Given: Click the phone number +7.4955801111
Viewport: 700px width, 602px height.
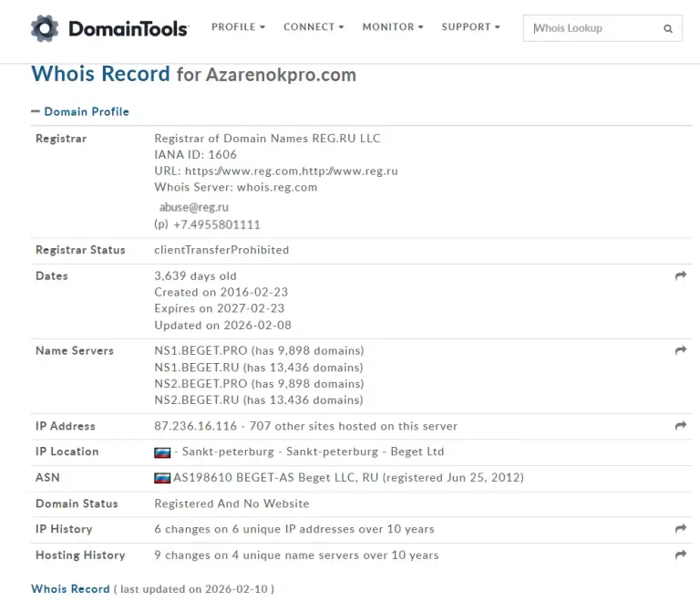Looking at the screenshot, I should (217, 224).
